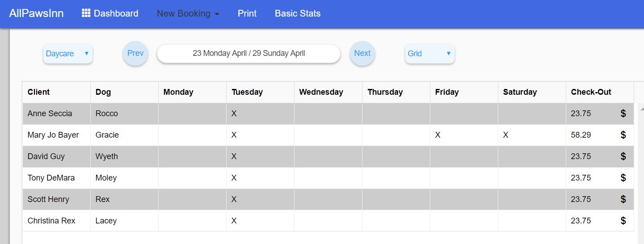Toggle Gracie's Friday attendance X
Image resolution: width=644 pixels, height=244 pixels.
click(438, 135)
